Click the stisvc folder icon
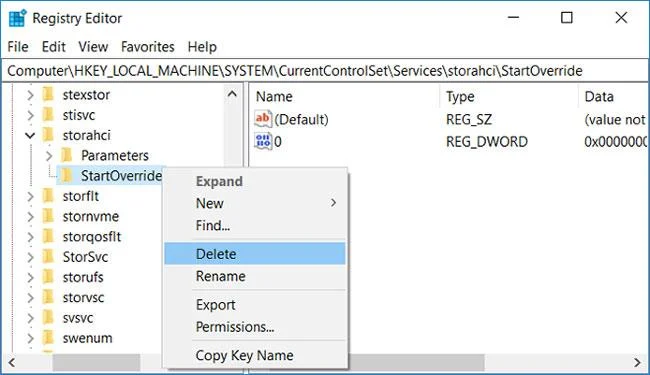Screen dimensions: 650x375 click(x=49, y=115)
